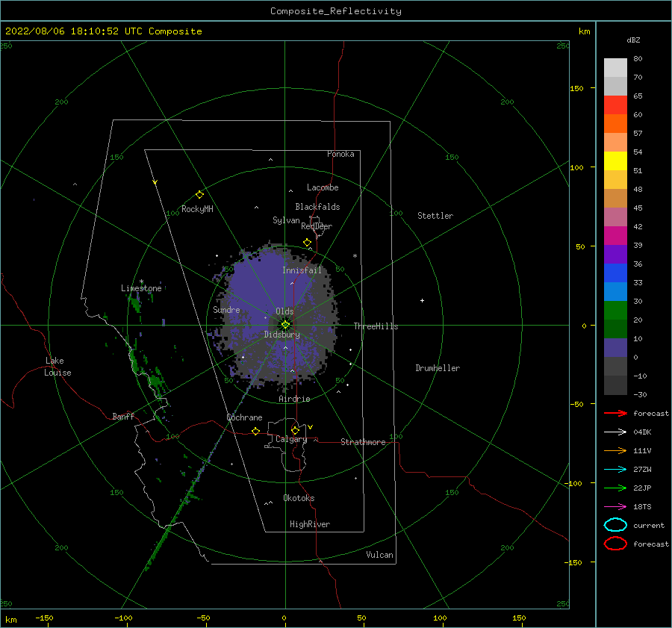672x628 pixels.
Task: Click the asterisk marker east of Innisfail
Action: coord(355,256)
